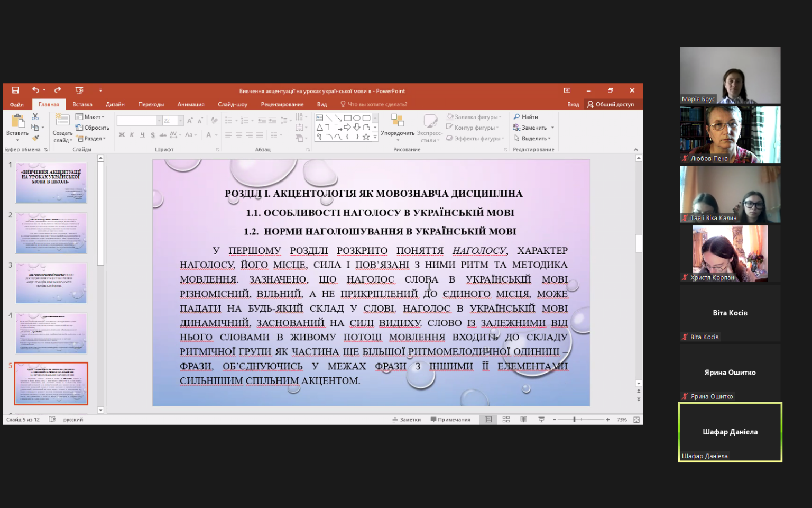
Task: Open the font size dropdown
Action: click(x=181, y=121)
